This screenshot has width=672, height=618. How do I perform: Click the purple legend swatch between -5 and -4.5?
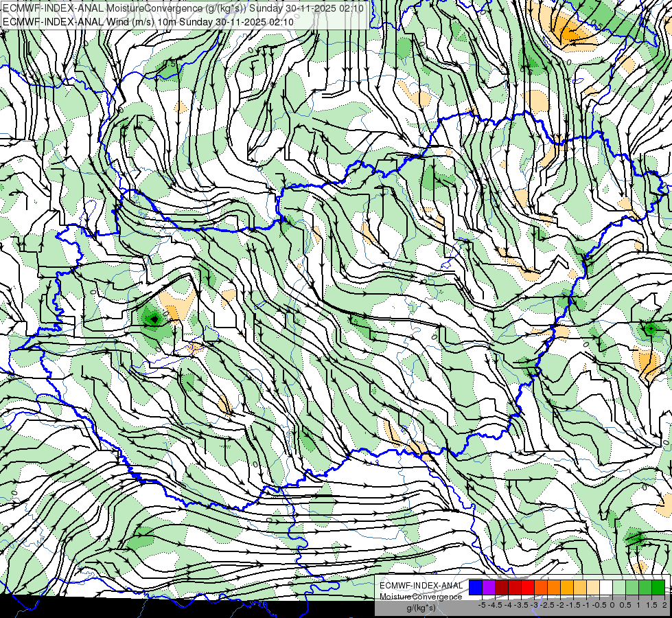click(489, 587)
